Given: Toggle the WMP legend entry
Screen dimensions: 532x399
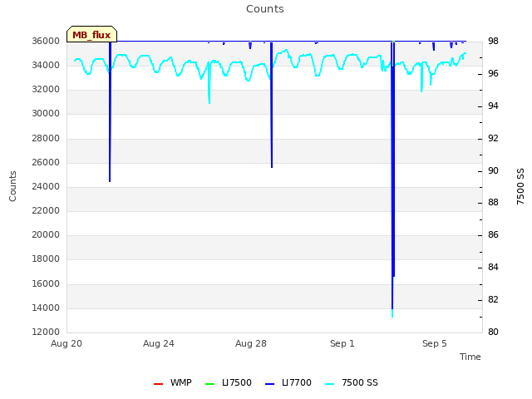Looking at the screenshot, I should coord(172,382).
